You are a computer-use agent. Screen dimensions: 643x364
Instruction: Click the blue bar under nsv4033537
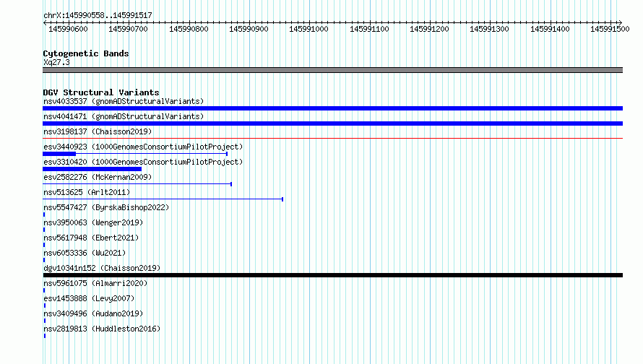332,108
